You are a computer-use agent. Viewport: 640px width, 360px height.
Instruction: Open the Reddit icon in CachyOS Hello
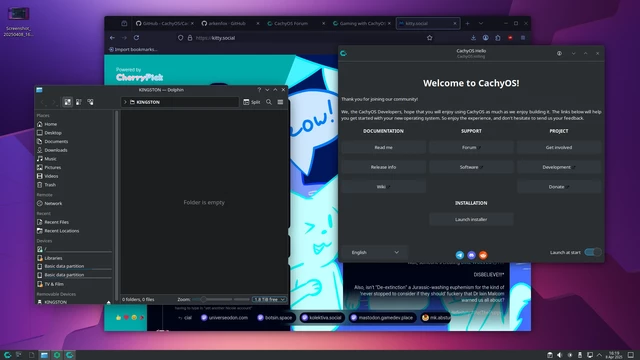pyautogui.click(x=483, y=255)
